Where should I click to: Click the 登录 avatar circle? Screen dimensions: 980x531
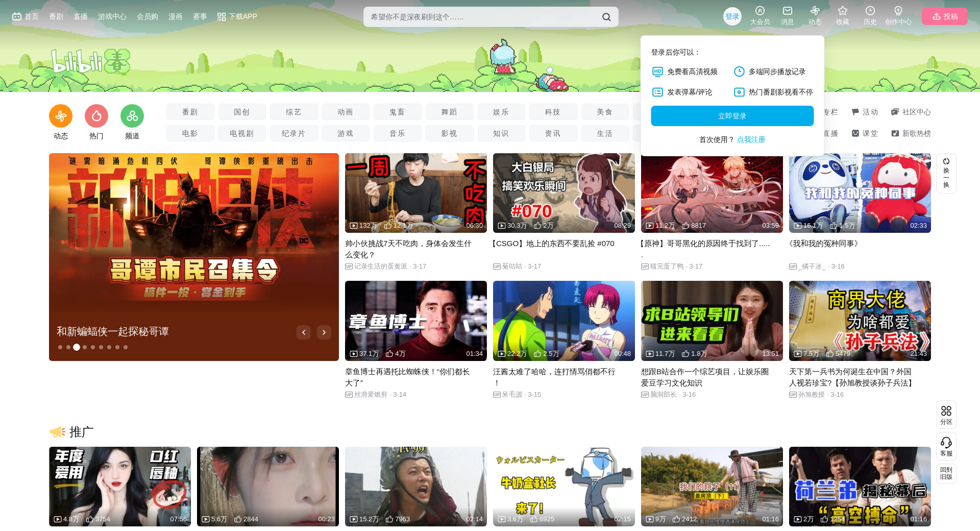732,16
